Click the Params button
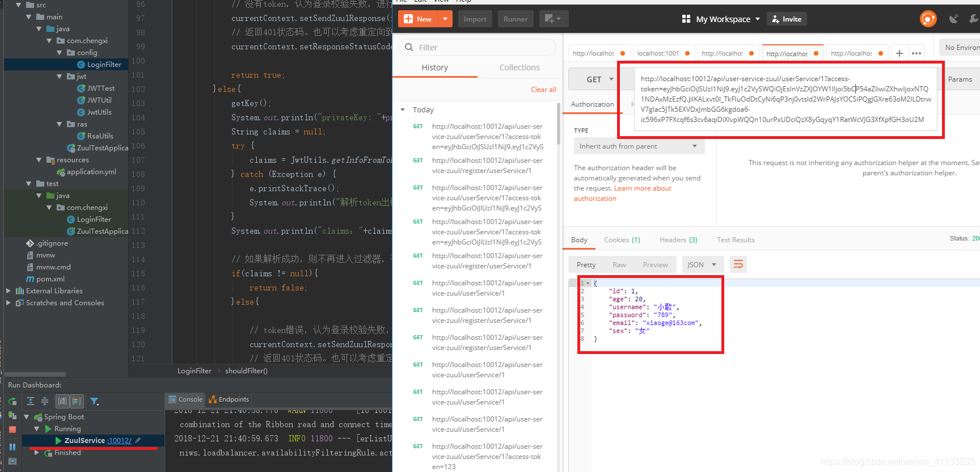 point(960,79)
